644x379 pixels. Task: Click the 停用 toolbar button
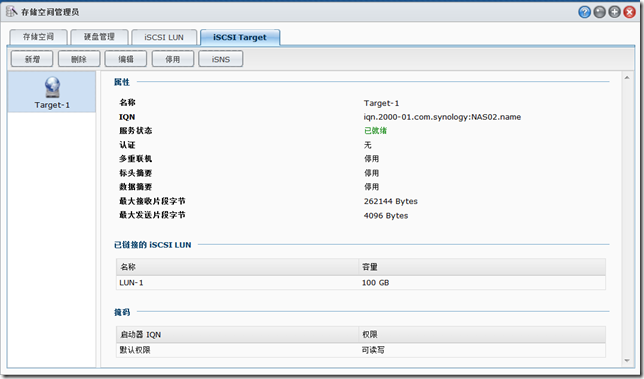(172, 59)
